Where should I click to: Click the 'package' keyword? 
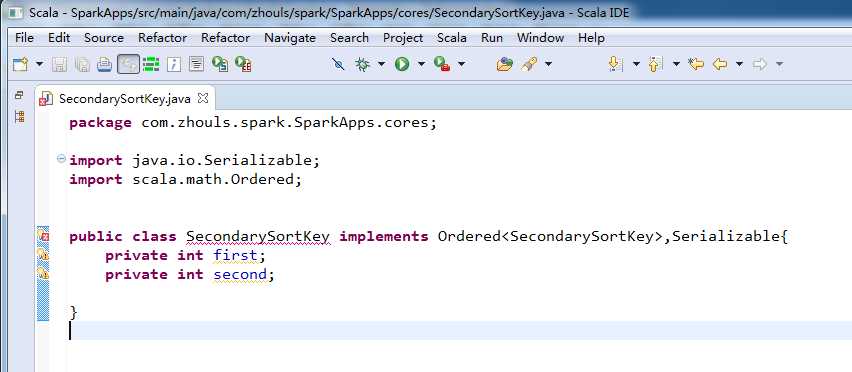click(100, 123)
